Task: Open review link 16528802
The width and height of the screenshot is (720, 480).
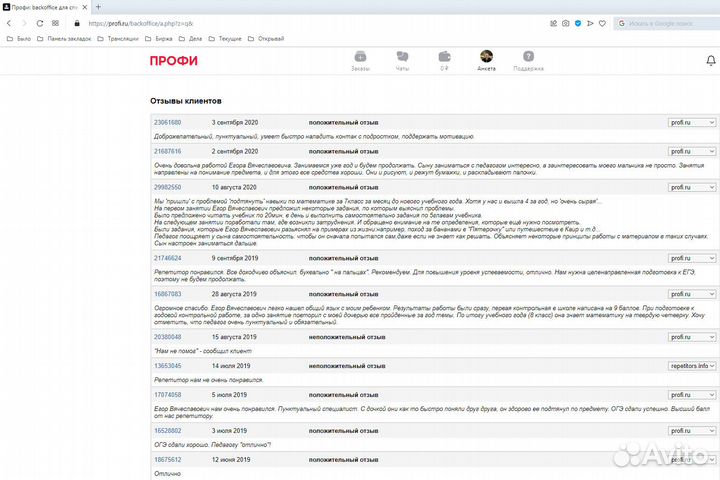Action: [168, 431]
